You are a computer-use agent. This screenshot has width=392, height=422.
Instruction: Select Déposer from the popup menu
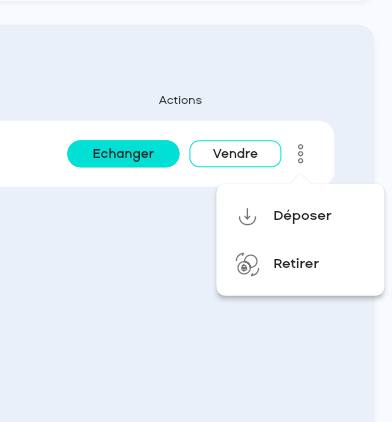click(300, 216)
